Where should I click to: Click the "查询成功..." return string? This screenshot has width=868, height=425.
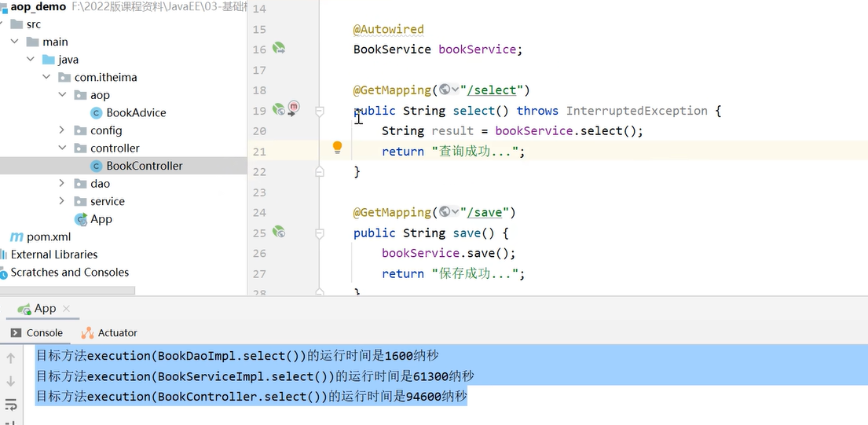click(x=474, y=152)
